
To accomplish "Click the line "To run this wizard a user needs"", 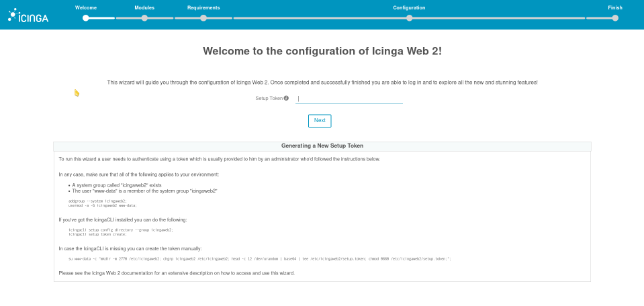I will click(220, 159).
